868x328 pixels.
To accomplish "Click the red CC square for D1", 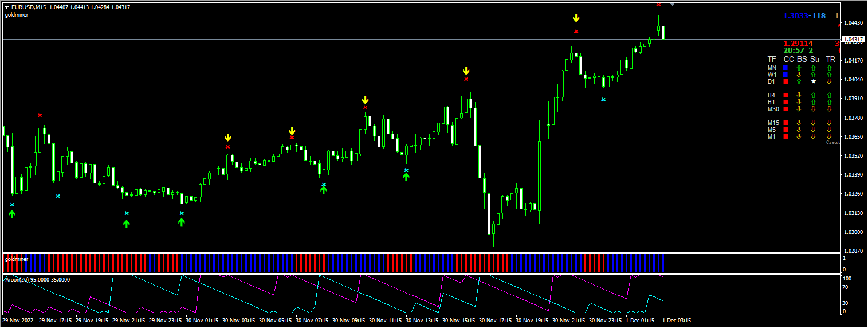I will tap(786, 81).
